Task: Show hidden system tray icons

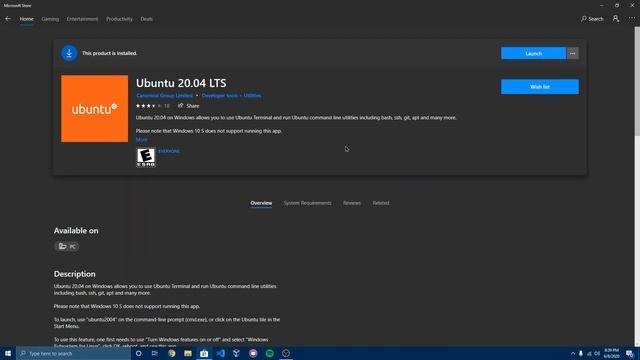Action: coord(573,353)
